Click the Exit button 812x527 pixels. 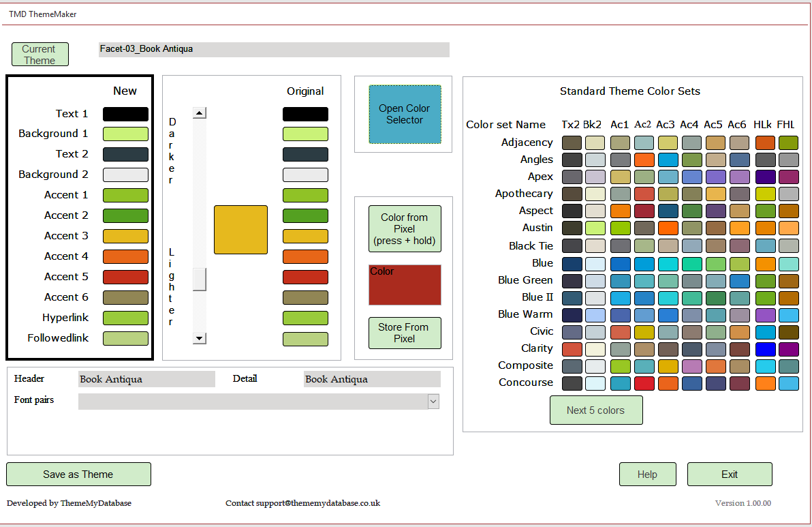point(730,475)
